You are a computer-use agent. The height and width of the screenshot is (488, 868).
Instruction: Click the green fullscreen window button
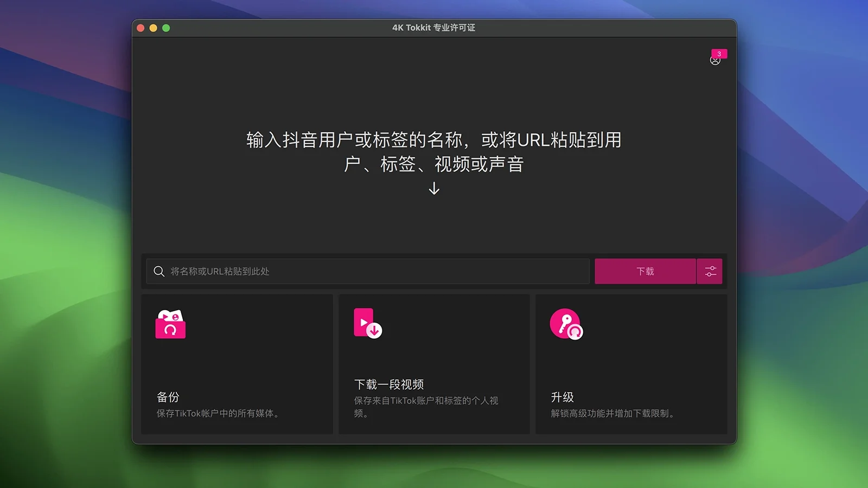click(x=166, y=28)
